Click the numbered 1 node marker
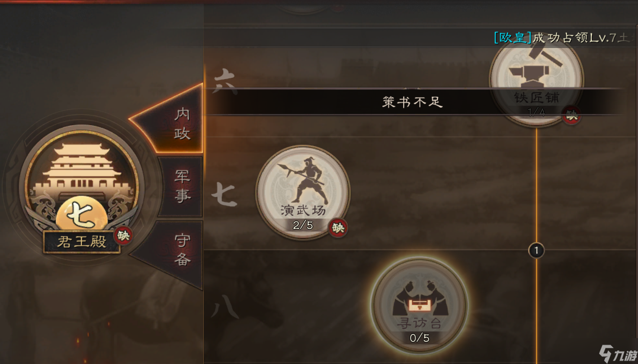 click(x=536, y=250)
